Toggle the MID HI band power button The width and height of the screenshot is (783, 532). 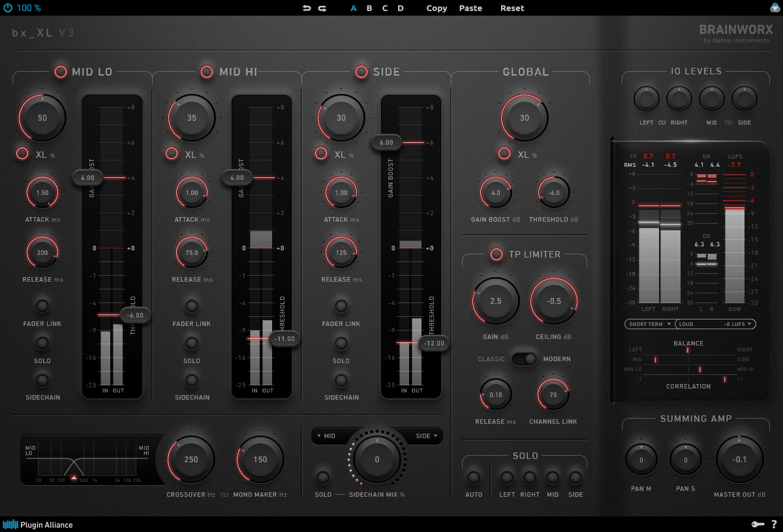click(x=207, y=72)
